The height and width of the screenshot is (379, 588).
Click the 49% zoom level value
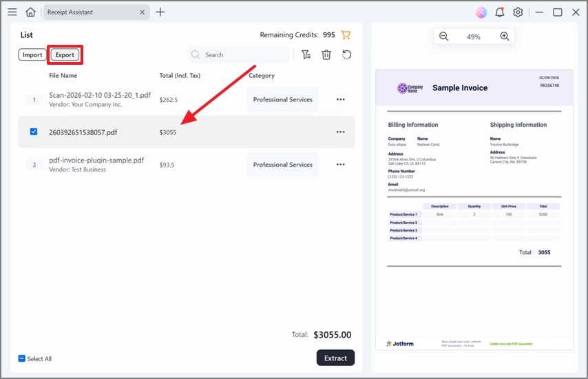coord(473,37)
